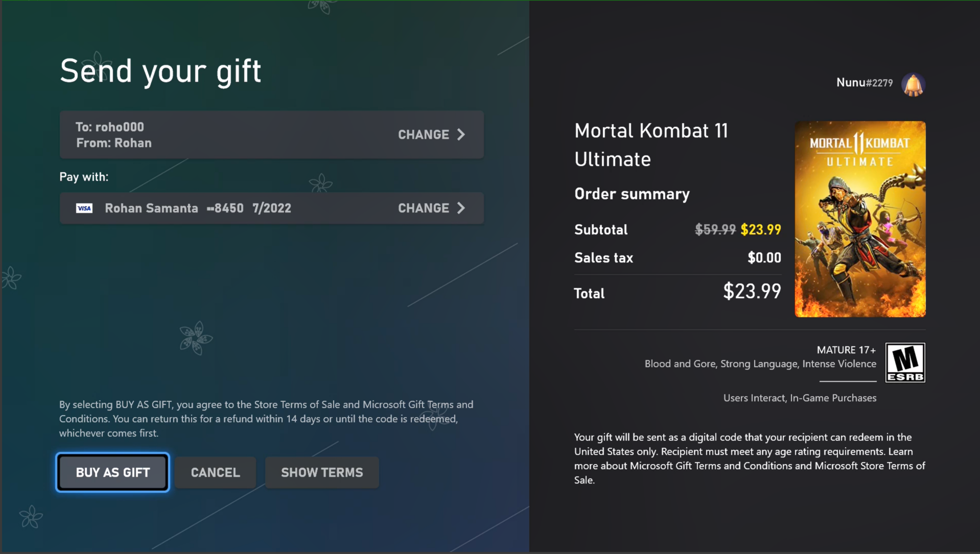Viewport: 980px width, 554px height.
Task: Click the BUY AS GIFT button
Action: [x=112, y=472]
